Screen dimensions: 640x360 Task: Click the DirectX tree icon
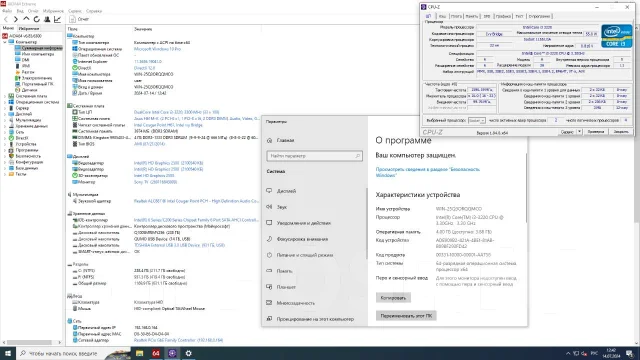(11, 138)
